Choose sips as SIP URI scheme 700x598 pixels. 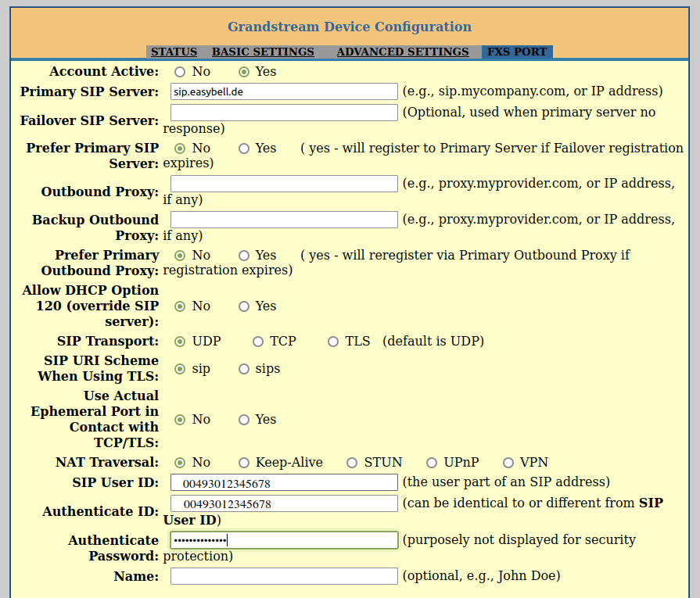[244, 369]
